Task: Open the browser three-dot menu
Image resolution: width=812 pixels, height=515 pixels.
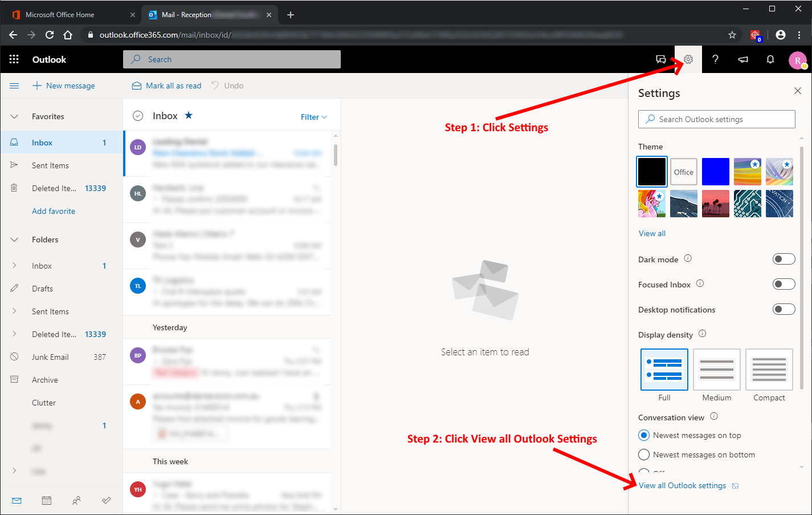Action: pyautogui.click(x=800, y=35)
